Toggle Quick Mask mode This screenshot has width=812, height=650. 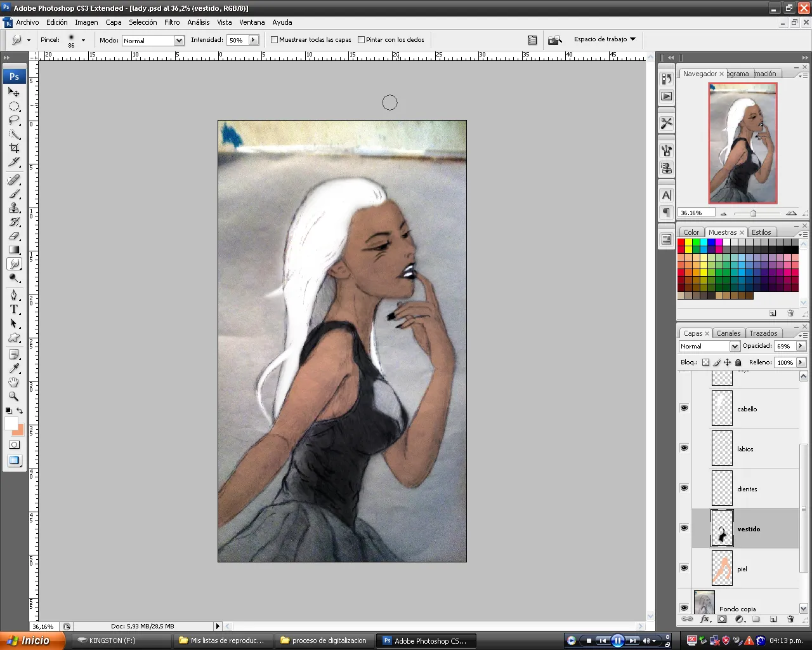(14, 445)
